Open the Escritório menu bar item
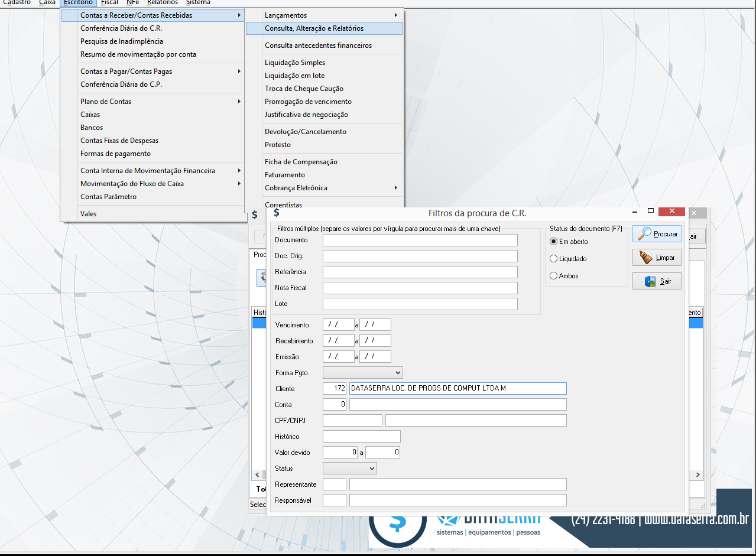Viewport: 756px width, 556px height. click(78, 3)
